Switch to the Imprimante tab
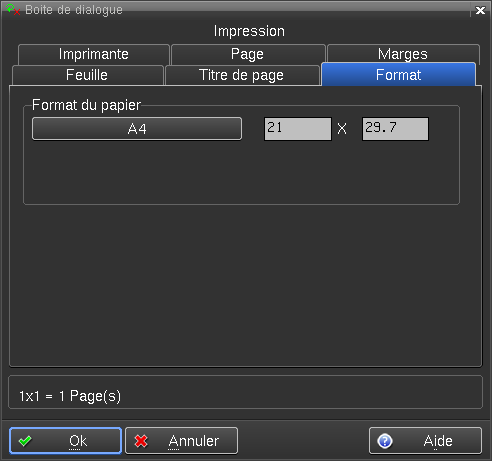The image size is (492, 461). coord(94,54)
